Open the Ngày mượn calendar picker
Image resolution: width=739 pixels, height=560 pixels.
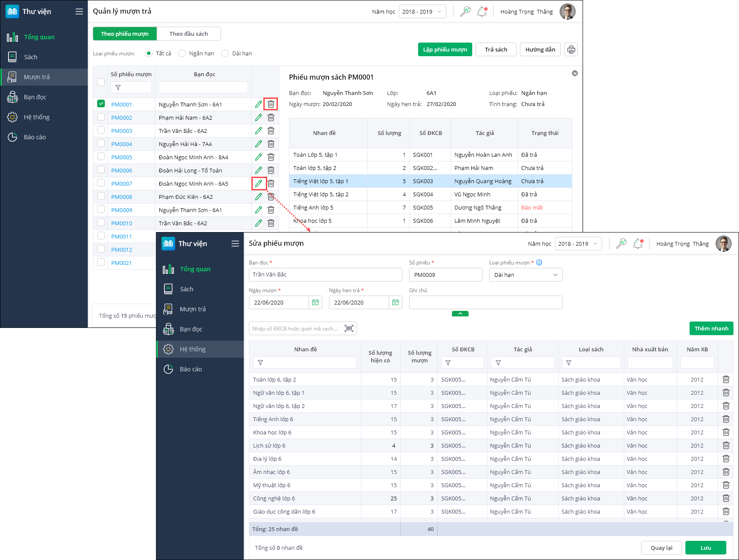tap(315, 302)
